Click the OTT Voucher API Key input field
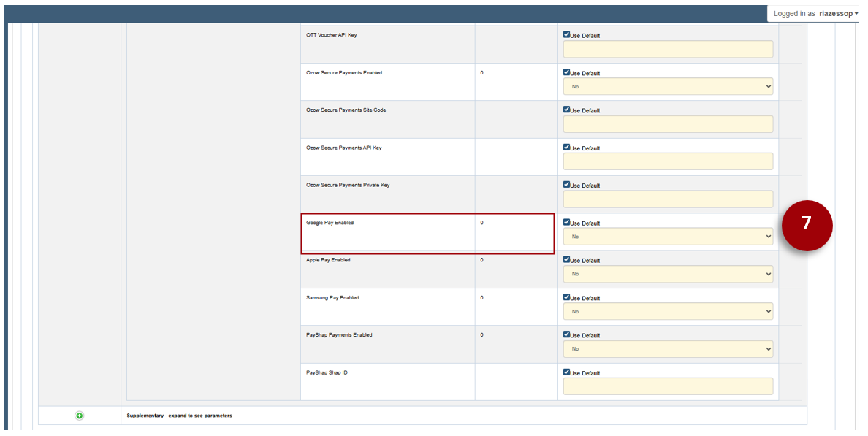The height and width of the screenshot is (436, 868). [x=667, y=49]
